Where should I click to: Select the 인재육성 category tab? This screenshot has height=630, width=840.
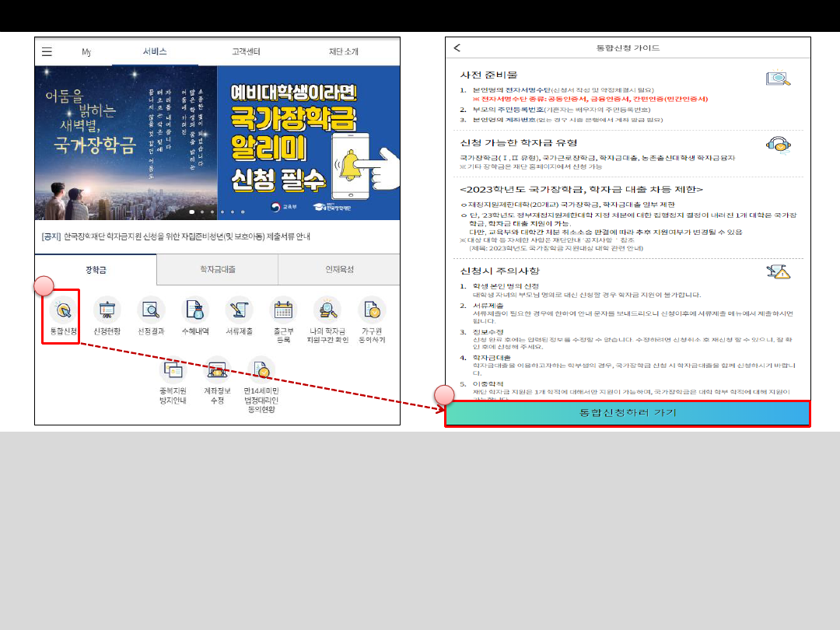(x=339, y=269)
